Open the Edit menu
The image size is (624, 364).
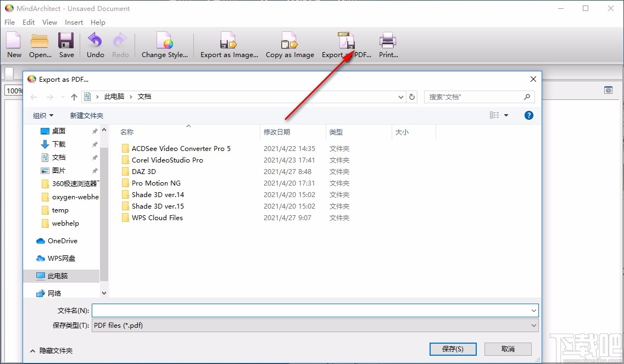pyautogui.click(x=28, y=23)
